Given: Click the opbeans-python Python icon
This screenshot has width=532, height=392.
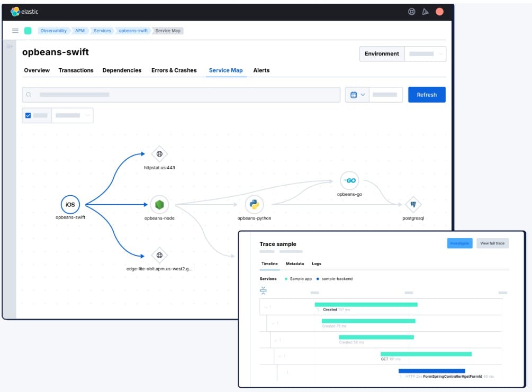Looking at the screenshot, I should (x=254, y=205).
